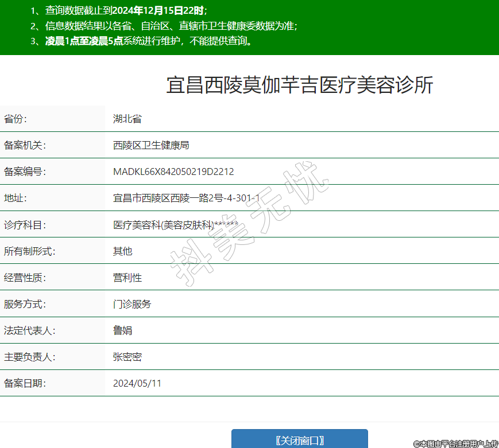Click the registration number MADKL66X842050219D2212
This screenshot has height=448, width=499.
[173, 172]
